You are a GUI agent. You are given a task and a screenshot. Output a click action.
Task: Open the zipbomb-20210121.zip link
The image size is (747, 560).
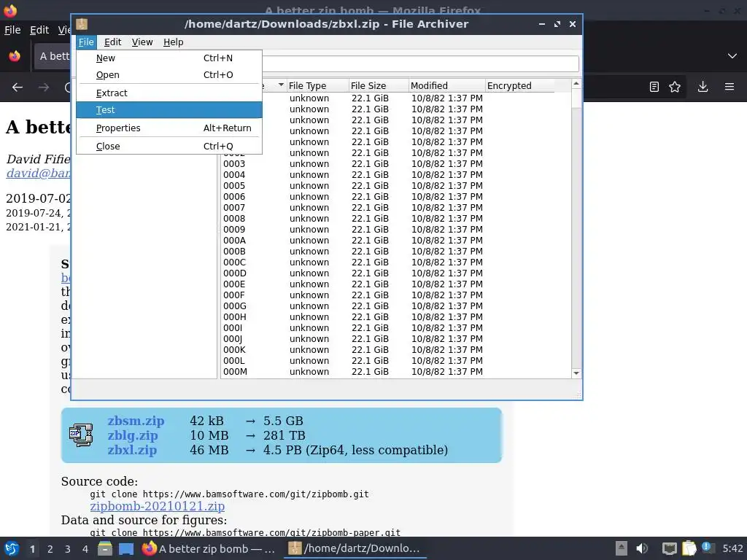tap(158, 506)
